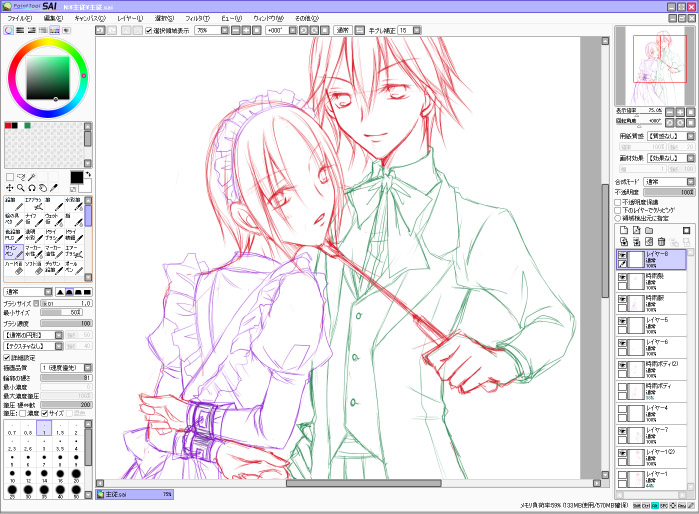Select the magic wand tool
Image resolution: width=699 pixels, height=514 pixels.
tap(32, 177)
